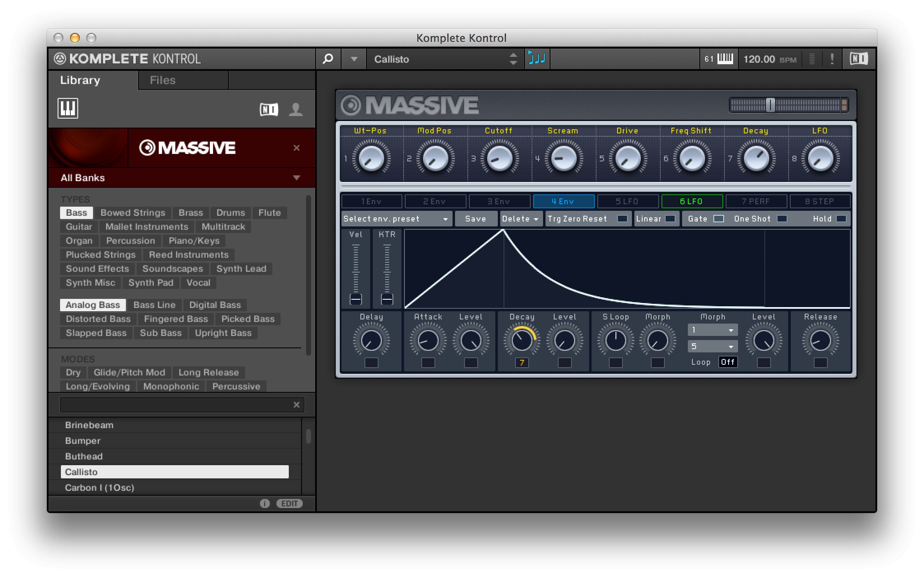Image resolution: width=924 pixels, height=578 pixels.
Task: Click the Vel slider handle
Action: pos(356,299)
